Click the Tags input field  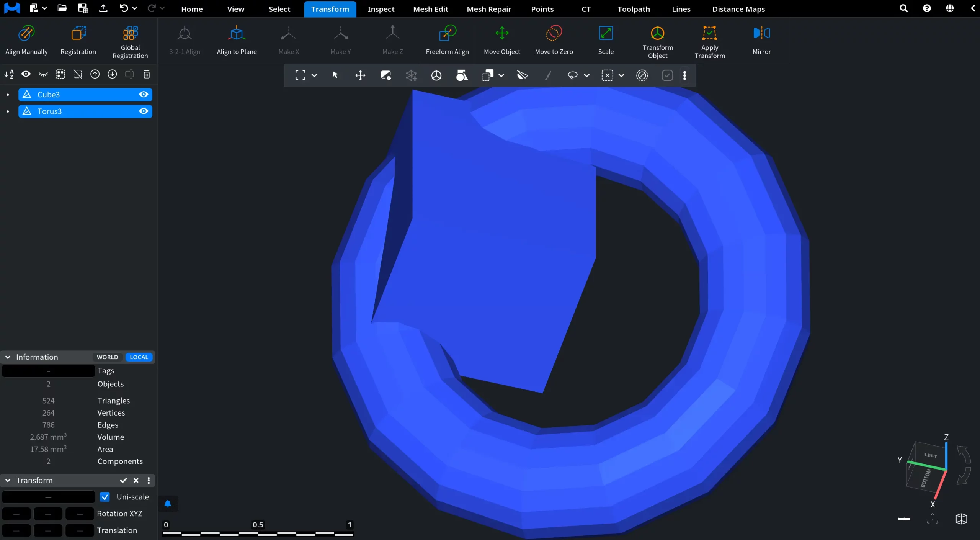(x=48, y=371)
